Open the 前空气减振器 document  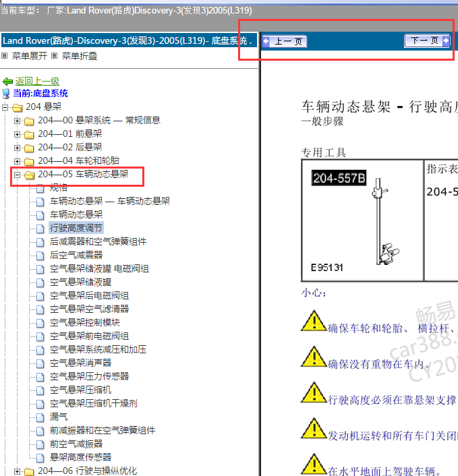point(76,444)
